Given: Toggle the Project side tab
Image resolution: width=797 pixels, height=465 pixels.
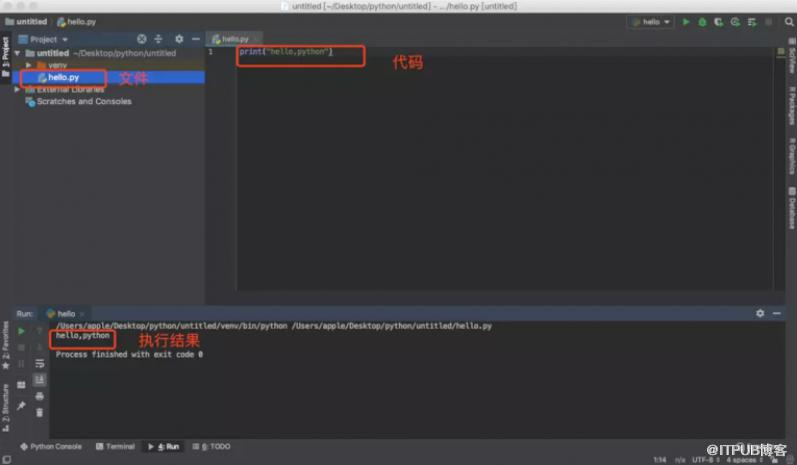Looking at the screenshot, I should click(x=6, y=57).
